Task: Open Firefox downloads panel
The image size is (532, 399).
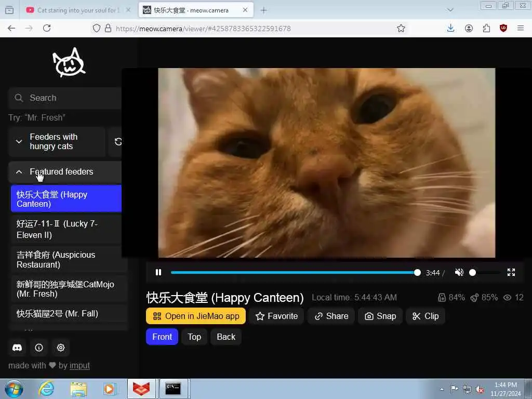Action: [x=450, y=29]
